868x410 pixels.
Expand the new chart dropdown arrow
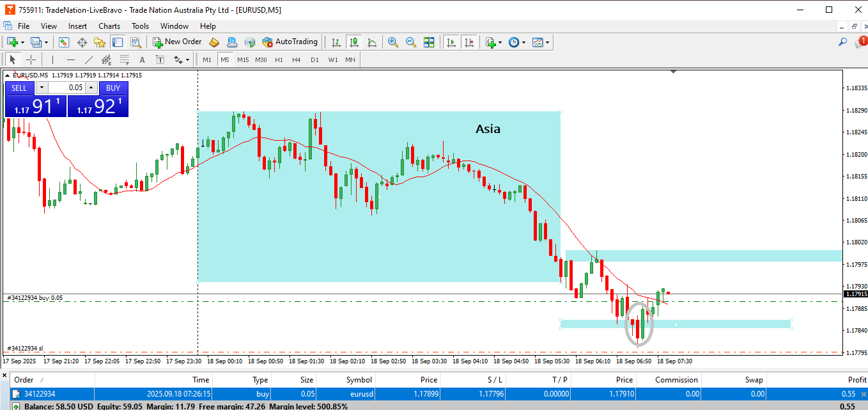23,42
